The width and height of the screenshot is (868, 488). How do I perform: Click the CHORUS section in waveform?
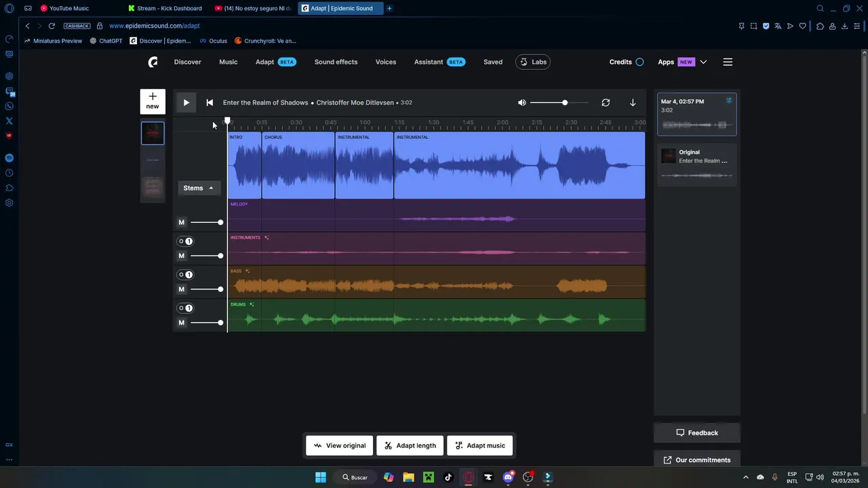click(x=298, y=165)
